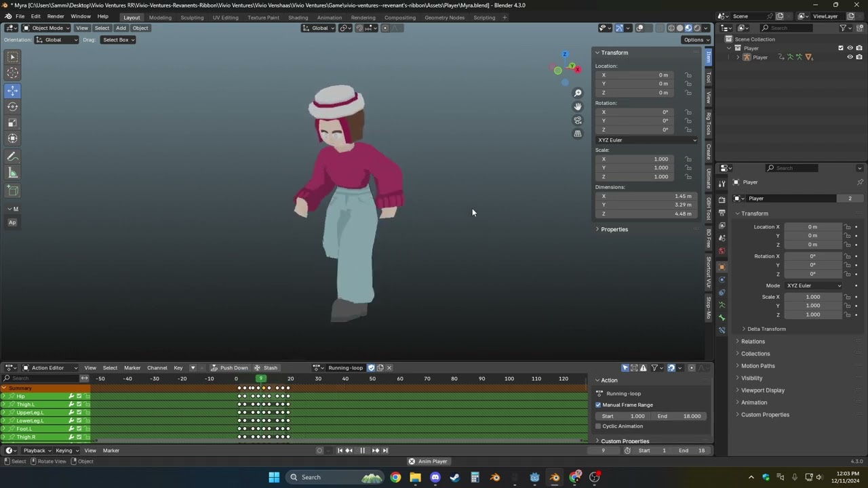Select the Rotate tool in the viewport toolbar
The image size is (868, 488).
click(x=12, y=106)
